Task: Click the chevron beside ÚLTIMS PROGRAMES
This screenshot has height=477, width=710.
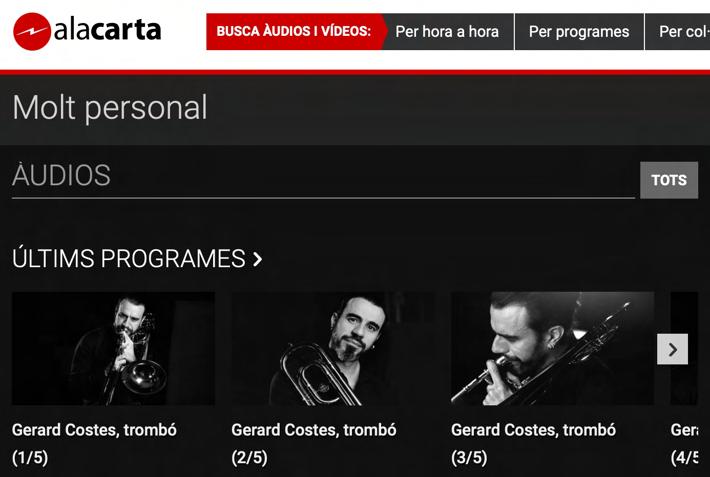Action: pyautogui.click(x=258, y=259)
